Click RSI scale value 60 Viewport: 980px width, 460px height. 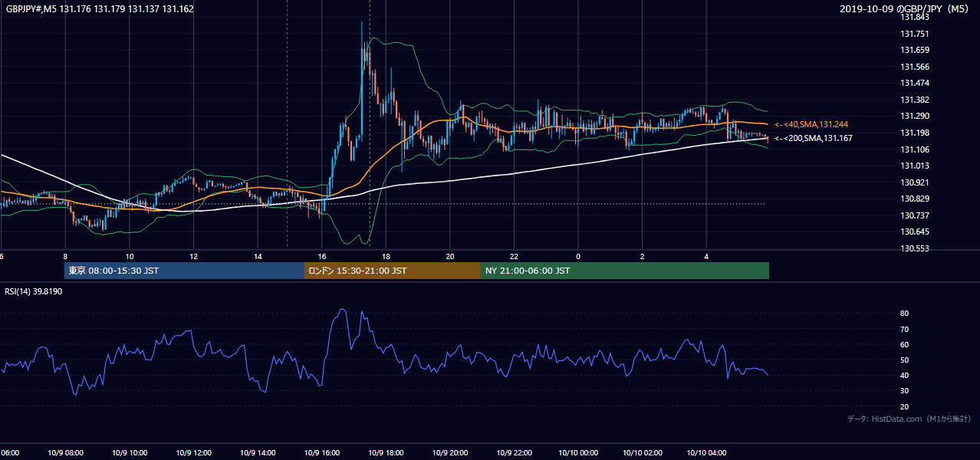(905, 344)
